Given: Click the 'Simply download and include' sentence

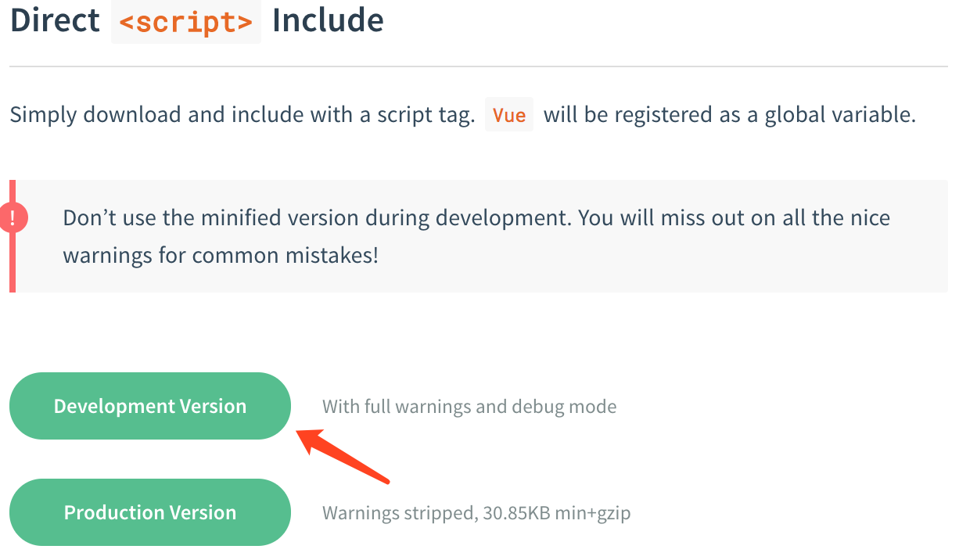Looking at the screenshot, I should coord(196,115).
